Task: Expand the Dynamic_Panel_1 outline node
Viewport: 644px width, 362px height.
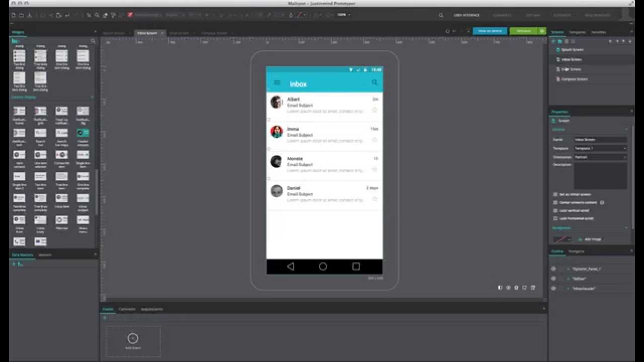Action: point(569,269)
